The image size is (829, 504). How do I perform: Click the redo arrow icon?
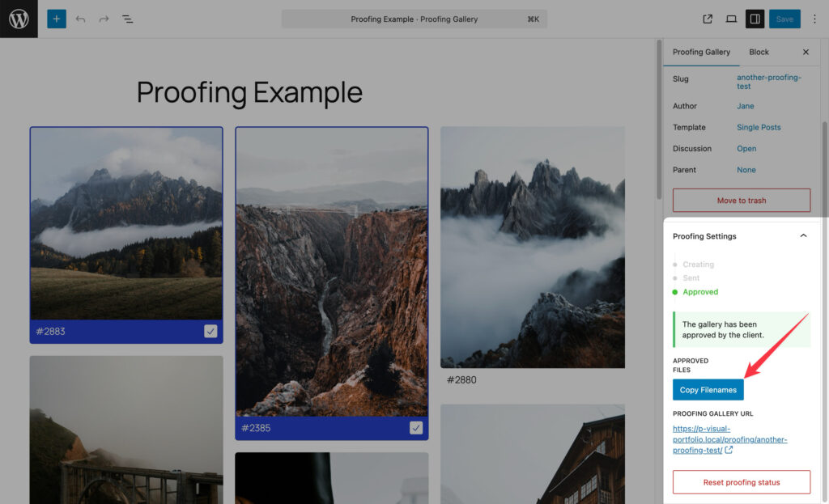104,19
